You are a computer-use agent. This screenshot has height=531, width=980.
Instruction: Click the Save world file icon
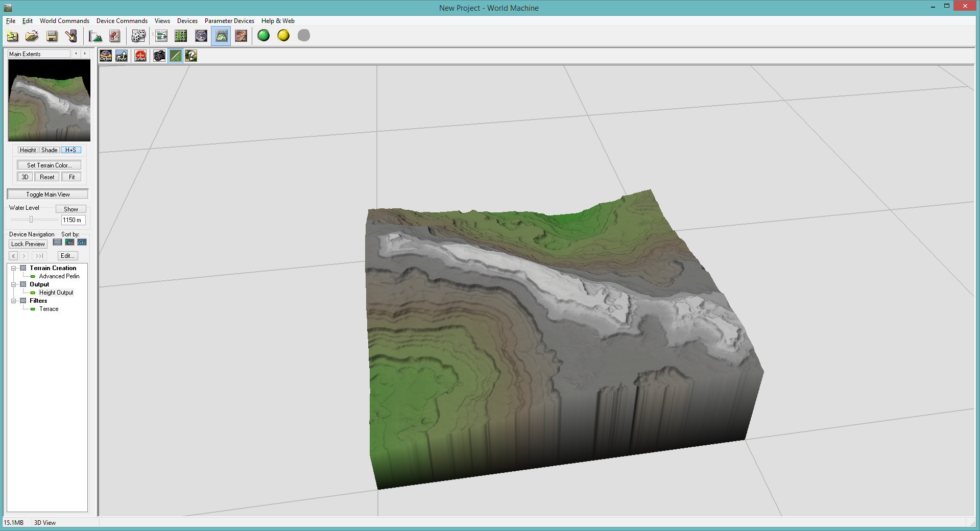[52, 36]
